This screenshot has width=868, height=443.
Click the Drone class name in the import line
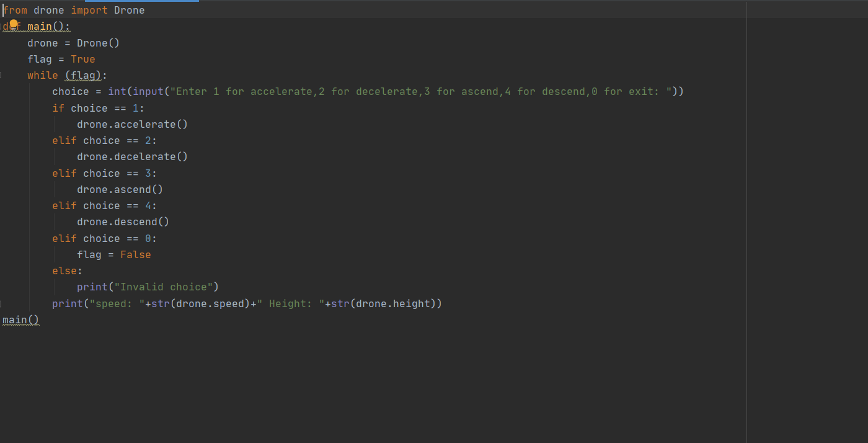(x=129, y=10)
